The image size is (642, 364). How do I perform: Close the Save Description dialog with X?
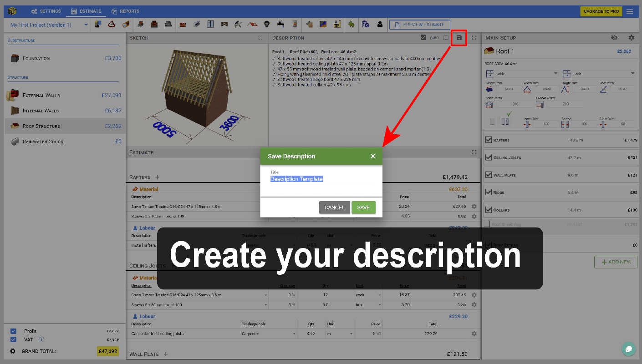pyautogui.click(x=373, y=156)
